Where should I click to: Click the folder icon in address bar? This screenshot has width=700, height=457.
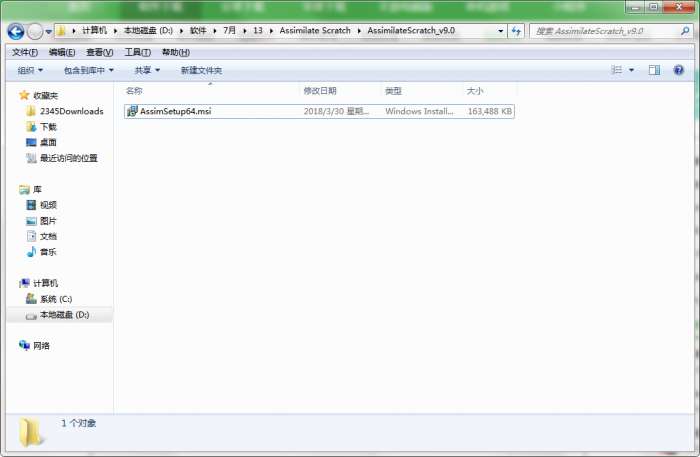click(x=62, y=31)
